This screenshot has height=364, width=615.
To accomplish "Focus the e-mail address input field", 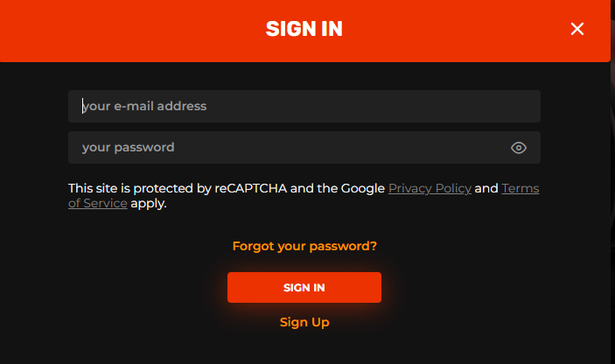I will 304,106.
